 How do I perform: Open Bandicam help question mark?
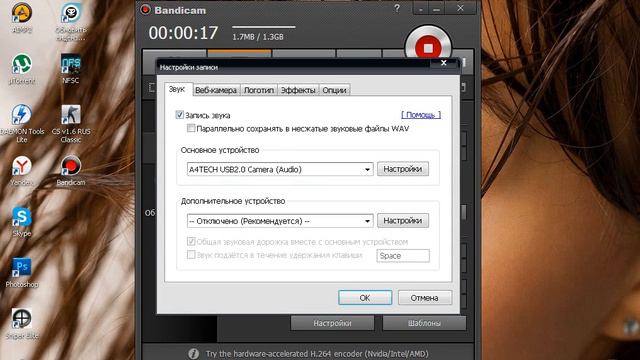click(x=397, y=8)
